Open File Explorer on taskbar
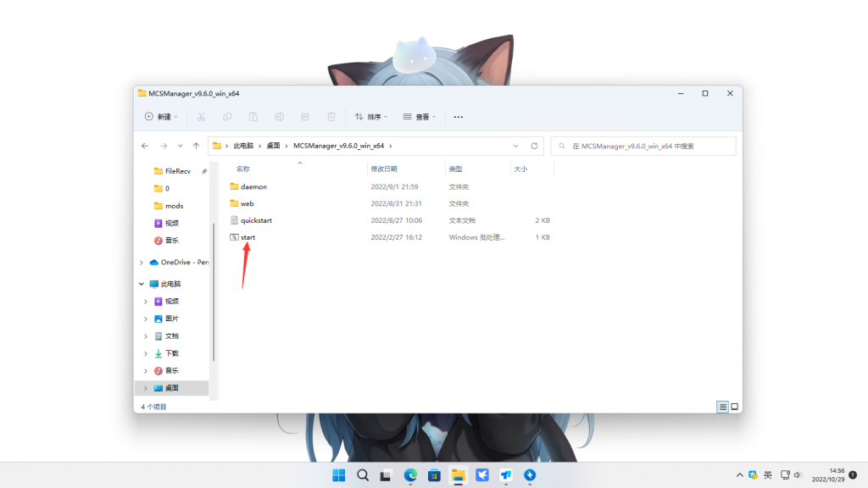 point(458,475)
